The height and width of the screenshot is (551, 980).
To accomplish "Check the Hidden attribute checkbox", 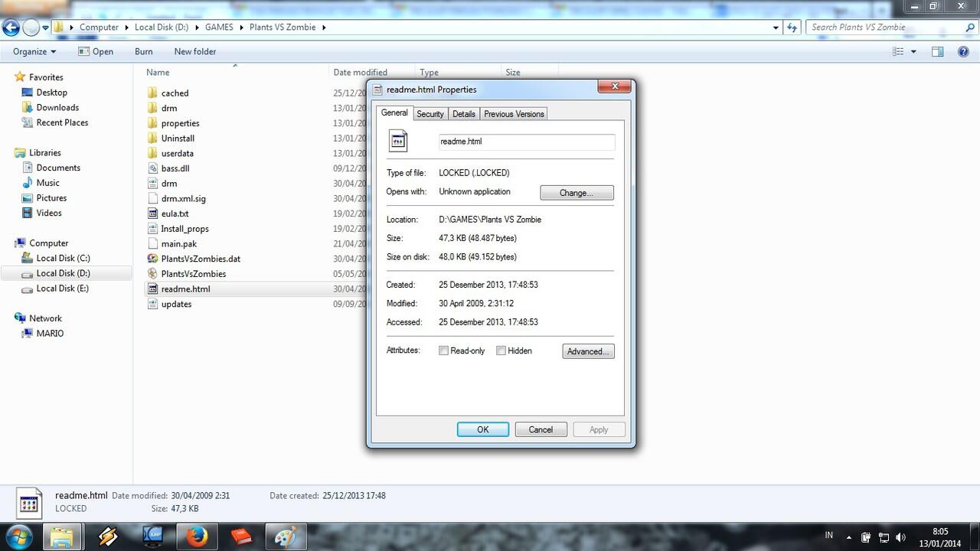I will pyautogui.click(x=501, y=350).
